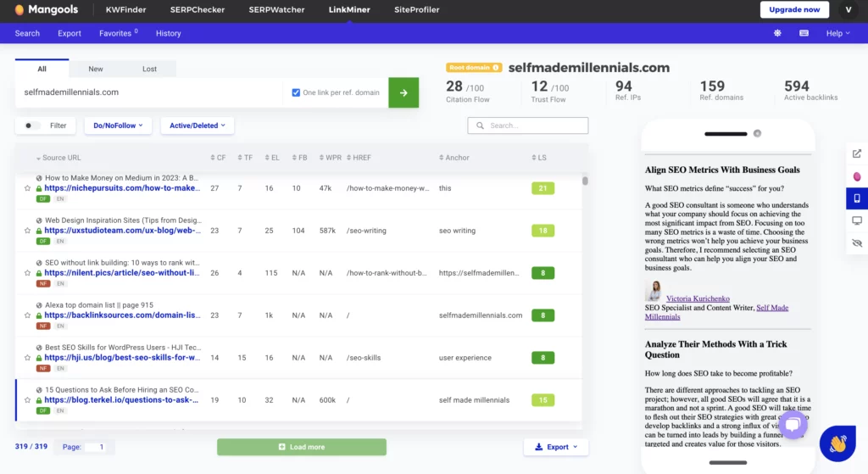Screen dimensions: 868x474
Task: Switch preview to mobile view icon
Action: [857, 198]
